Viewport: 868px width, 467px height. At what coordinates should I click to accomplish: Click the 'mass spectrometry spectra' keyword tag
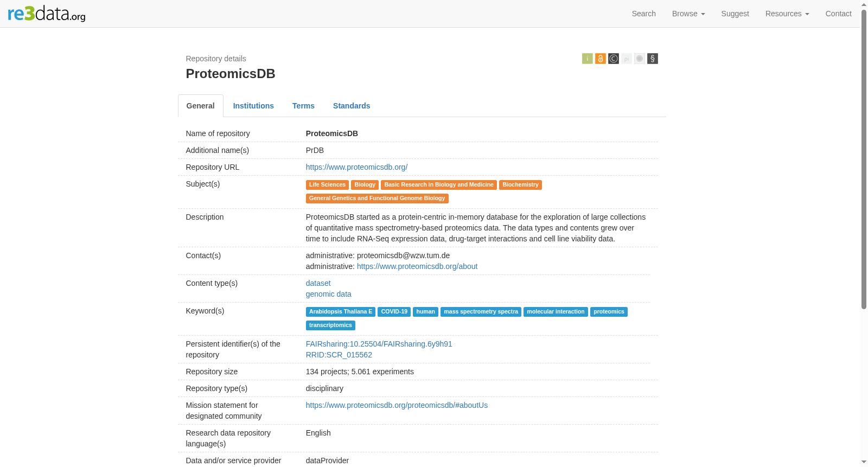(x=481, y=312)
